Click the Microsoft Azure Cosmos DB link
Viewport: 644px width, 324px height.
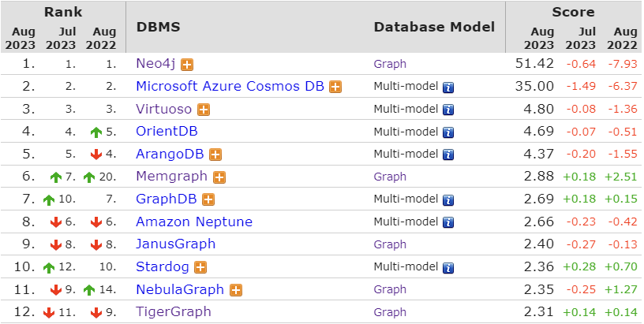tap(230, 86)
